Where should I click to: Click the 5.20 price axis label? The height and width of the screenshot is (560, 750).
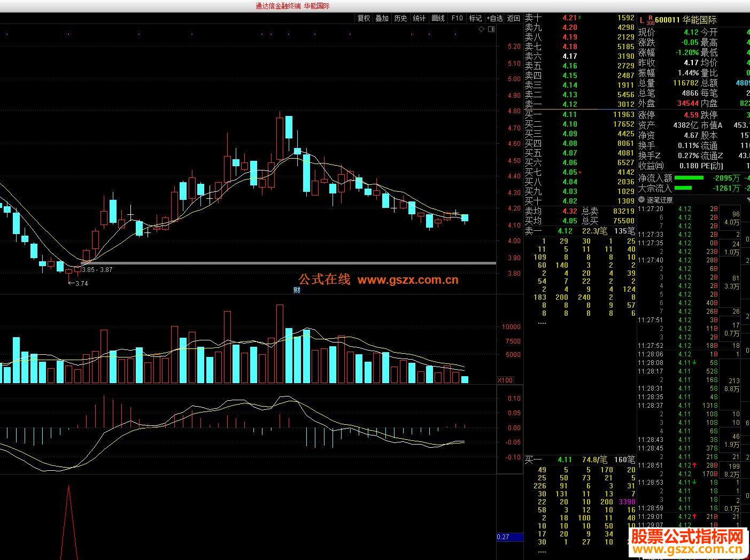pos(514,46)
